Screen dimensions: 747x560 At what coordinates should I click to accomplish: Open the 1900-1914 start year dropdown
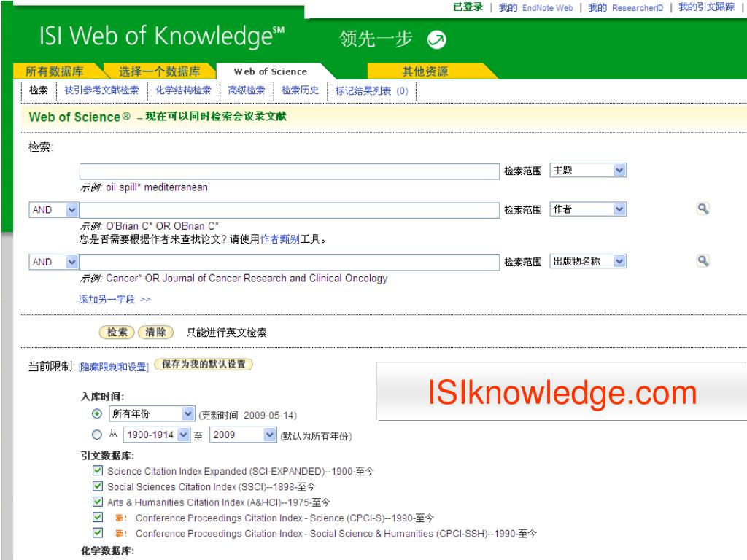click(157, 435)
